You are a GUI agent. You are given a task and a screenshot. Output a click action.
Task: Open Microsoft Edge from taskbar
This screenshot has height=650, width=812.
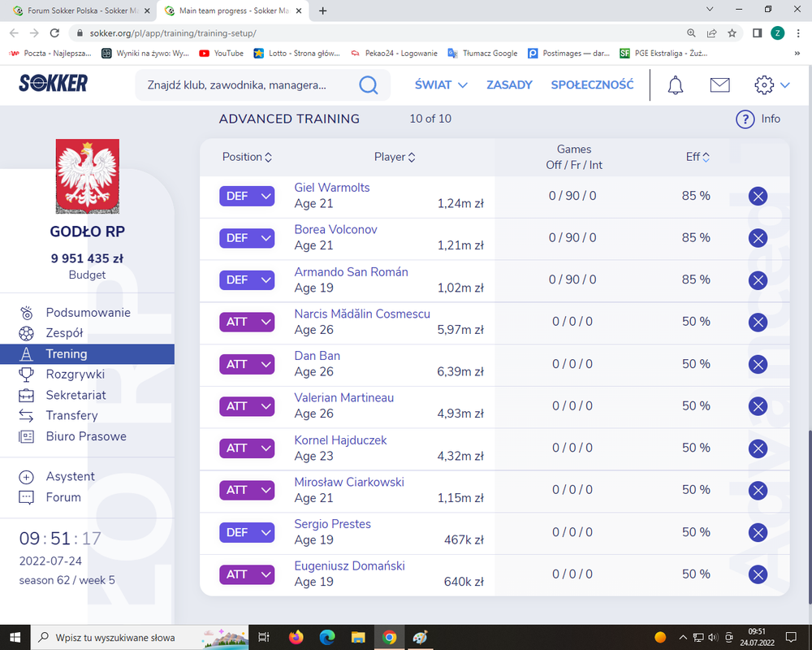pyautogui.click(x=326, y=637)
